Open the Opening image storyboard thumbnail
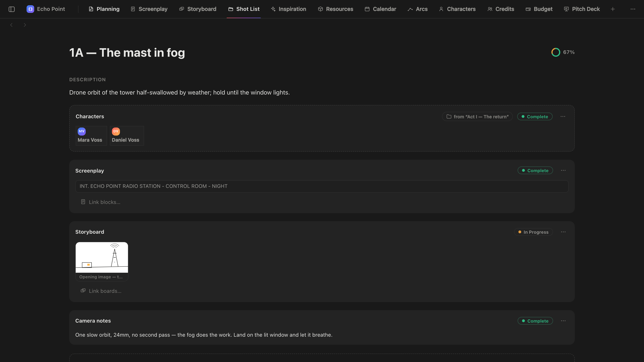 [x=102, y=262]
